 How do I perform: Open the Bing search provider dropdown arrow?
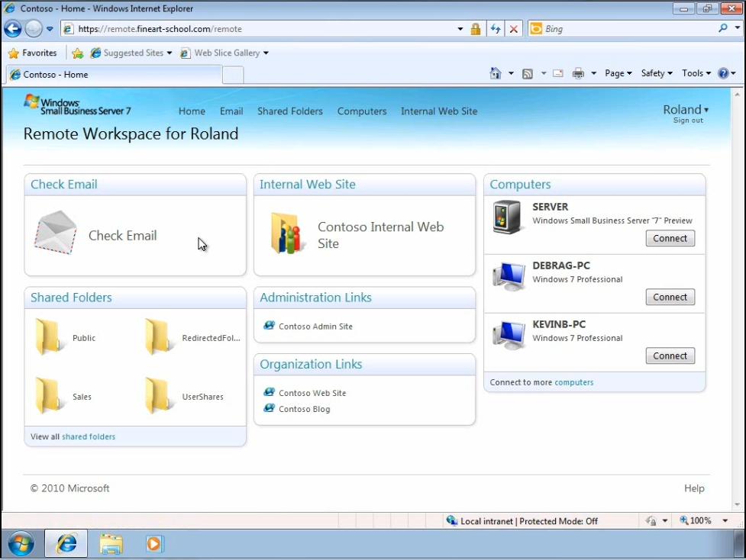point(737,28)
